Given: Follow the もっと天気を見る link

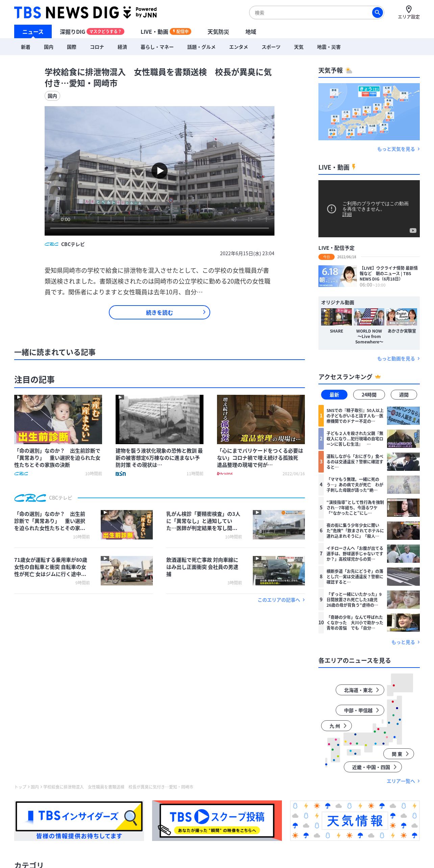Looking at the screenshot, I should 398,149.
